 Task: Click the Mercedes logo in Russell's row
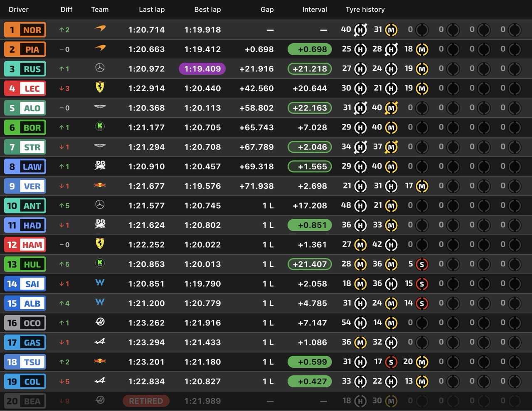(100, 68)
